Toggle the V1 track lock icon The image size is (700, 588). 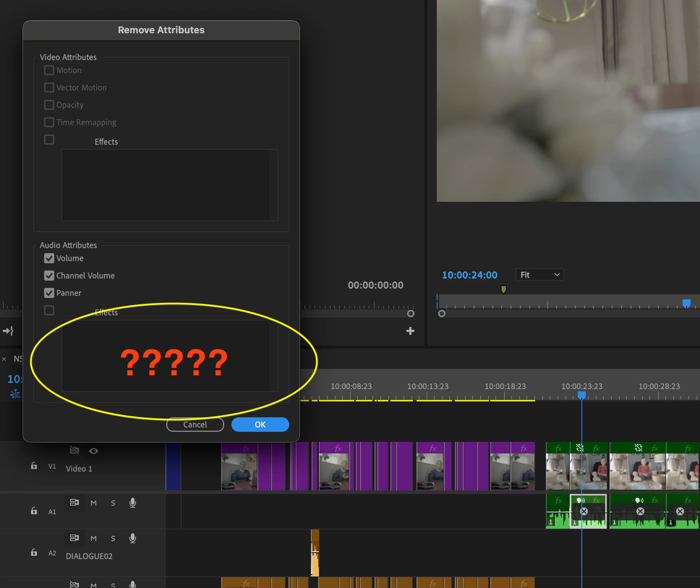click(x=34, y=466)
